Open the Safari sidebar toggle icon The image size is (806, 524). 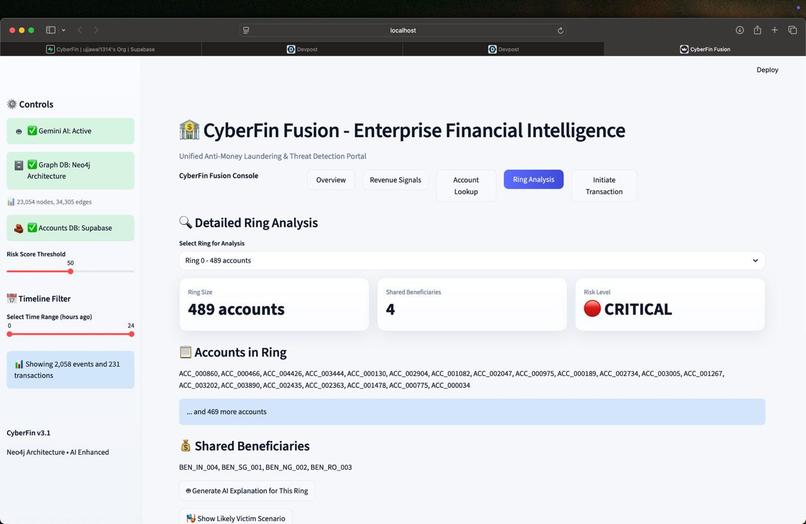(x=51, y=30)
